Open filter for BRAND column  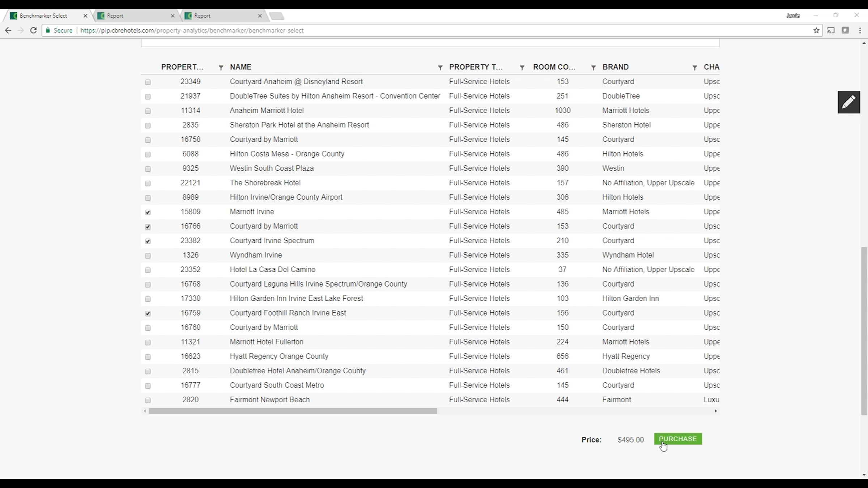click(694, 68)
